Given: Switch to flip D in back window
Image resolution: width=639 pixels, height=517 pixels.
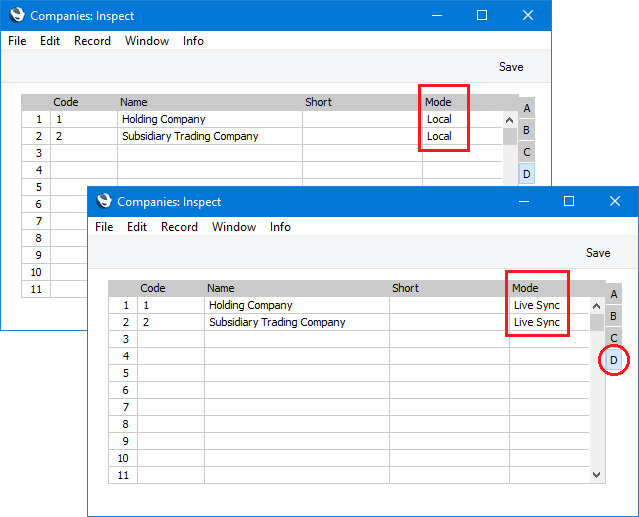Looking at the screenshot, I should 527,174.
